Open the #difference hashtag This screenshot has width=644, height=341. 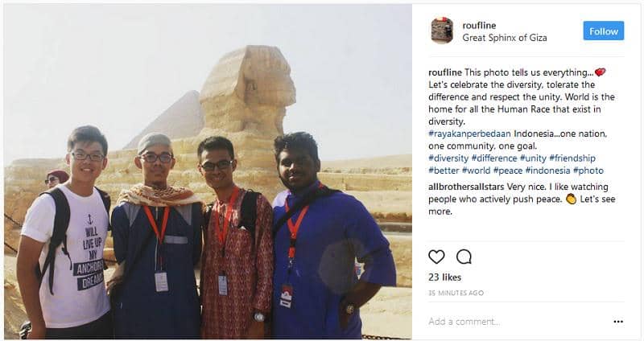tap(494, 158)
